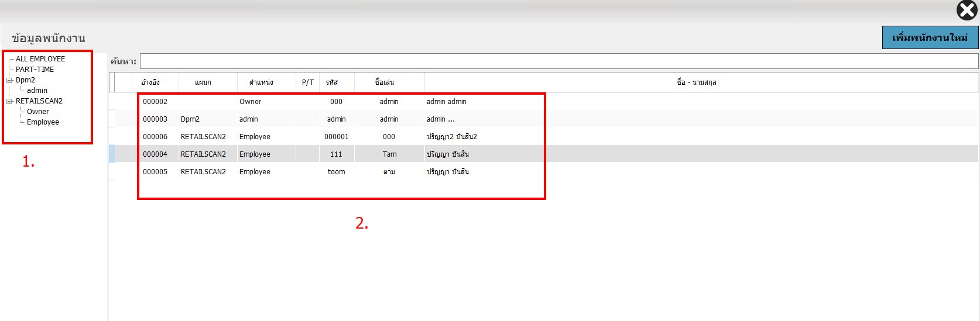This screenshot has height=321, width=980.
Task: Click code cell toom
Action: (336, 172)
